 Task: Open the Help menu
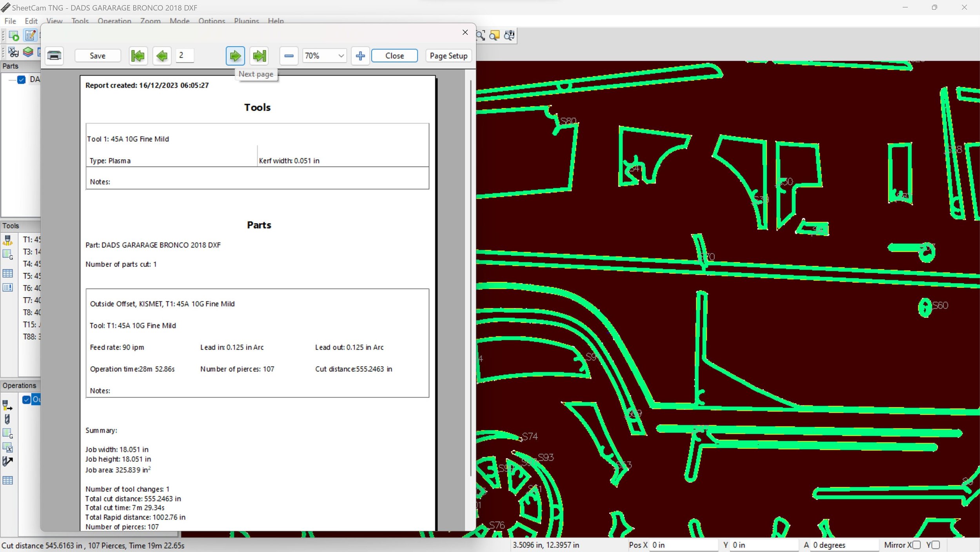[276, 21]
